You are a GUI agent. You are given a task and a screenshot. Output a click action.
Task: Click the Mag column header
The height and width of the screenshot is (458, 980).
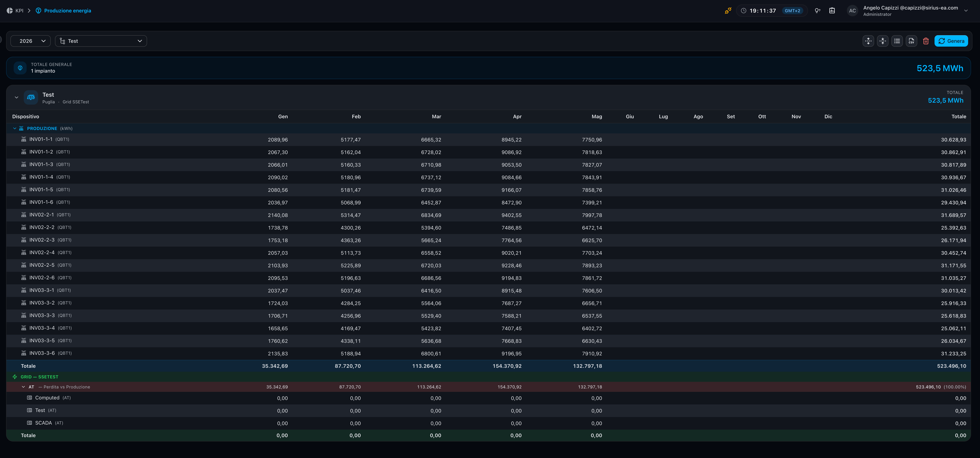click(597, 116)
